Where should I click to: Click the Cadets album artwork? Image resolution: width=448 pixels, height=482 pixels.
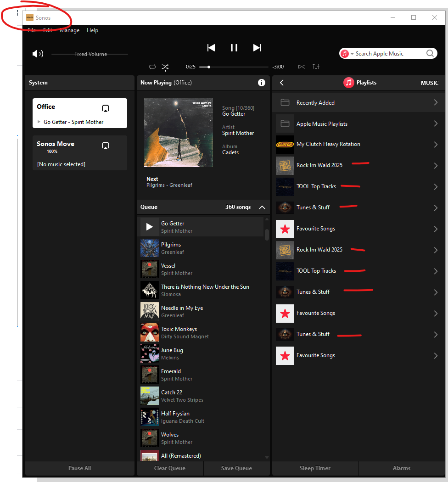pos(179,133)
